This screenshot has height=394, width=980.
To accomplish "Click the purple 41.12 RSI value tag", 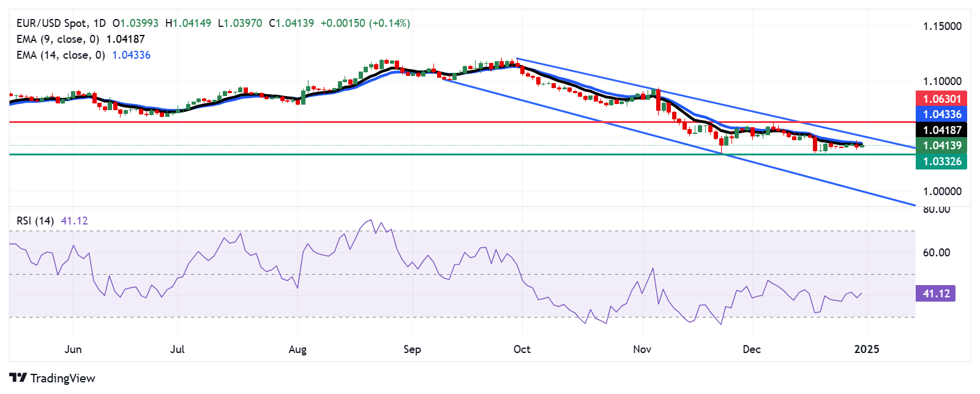I will pos(936,294).
